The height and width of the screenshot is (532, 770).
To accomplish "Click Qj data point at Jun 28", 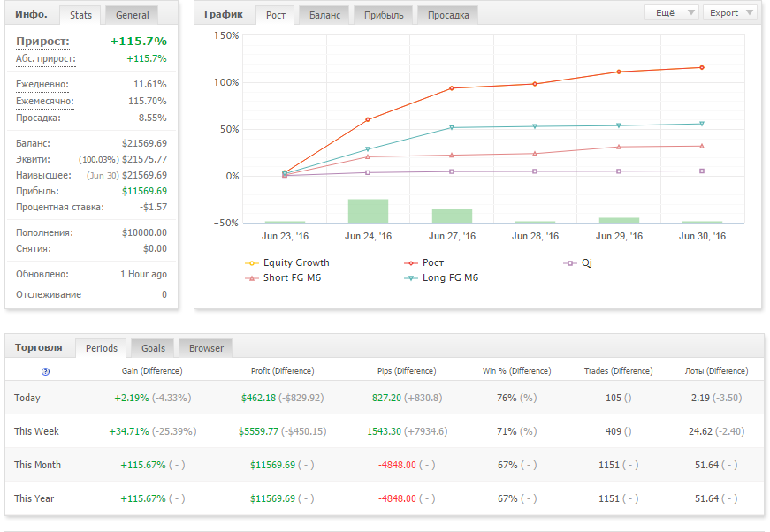I will [x=535, y=171].
